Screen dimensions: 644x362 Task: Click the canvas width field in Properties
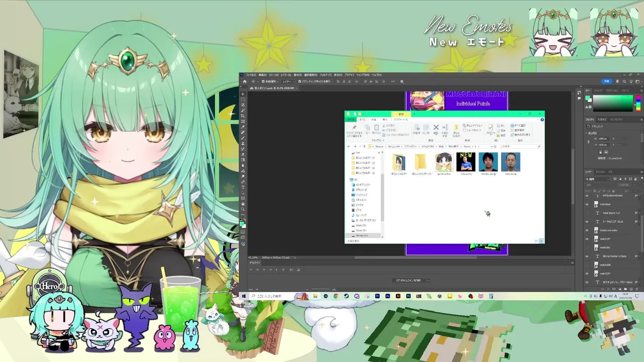click(604, 138)
